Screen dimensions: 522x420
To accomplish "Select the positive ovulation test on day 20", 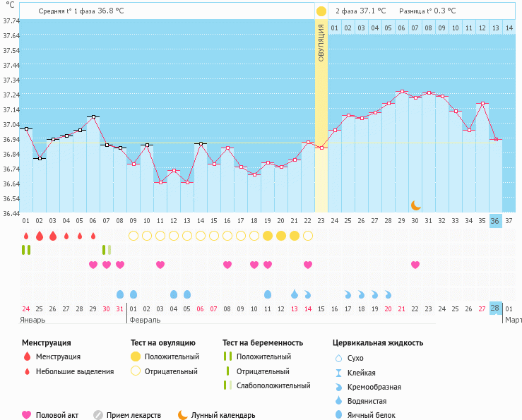I will [281, 236].
